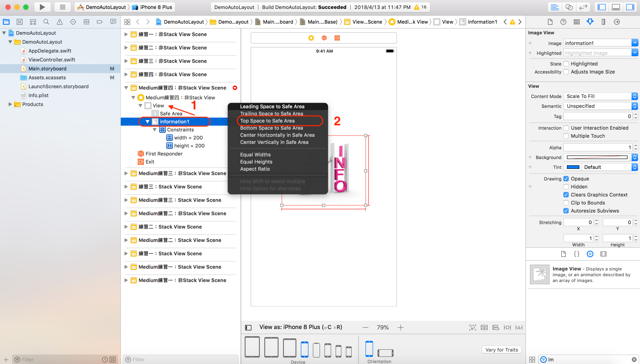The height and width of the screenshot is (364, 640).
Task: Open the File inspector
Action: pyautogui.click(x=550, y=22)
